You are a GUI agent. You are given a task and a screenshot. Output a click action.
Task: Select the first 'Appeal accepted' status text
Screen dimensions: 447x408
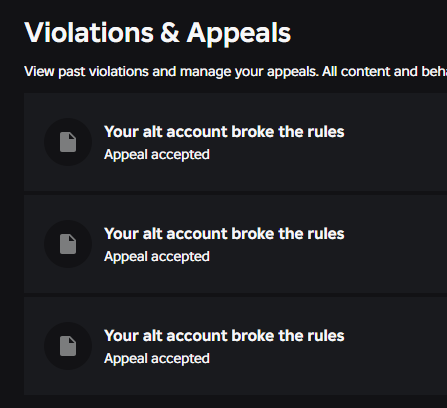click(x=157, y=155)
